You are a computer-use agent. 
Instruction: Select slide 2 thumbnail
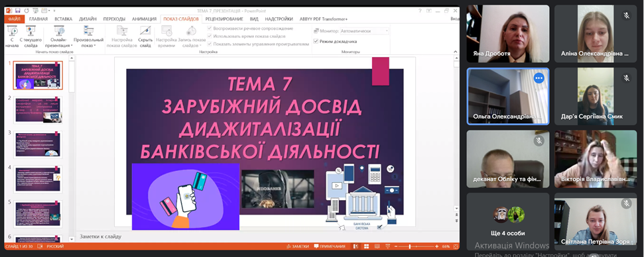pyautogui.click(x=38, y=110)
